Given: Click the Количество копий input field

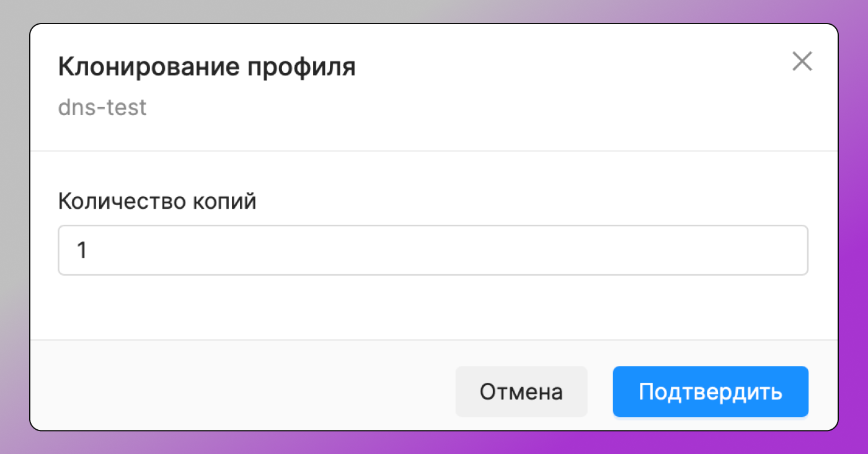Looking at the screenshot, I should 433,250.
